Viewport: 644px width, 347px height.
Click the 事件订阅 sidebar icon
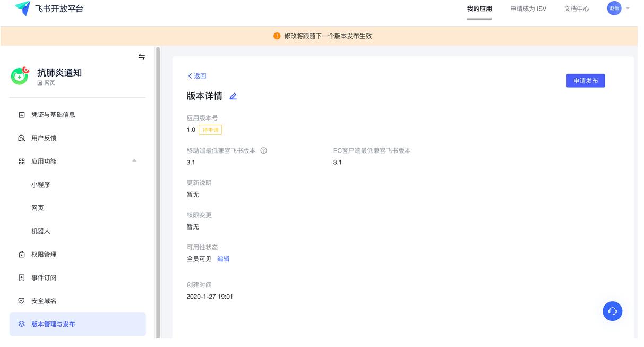pyautogui.click(x=21, y=277)
